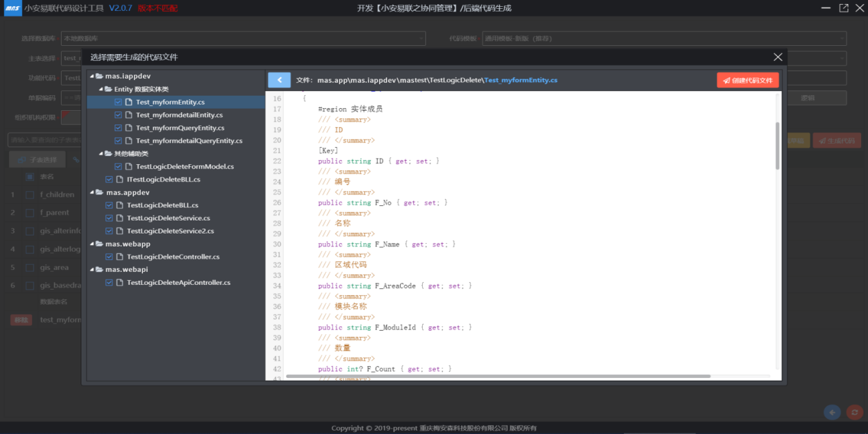Click the file icon of TestLogicDeleteBLL.cs
868x434 pixels.
(120, 205)
